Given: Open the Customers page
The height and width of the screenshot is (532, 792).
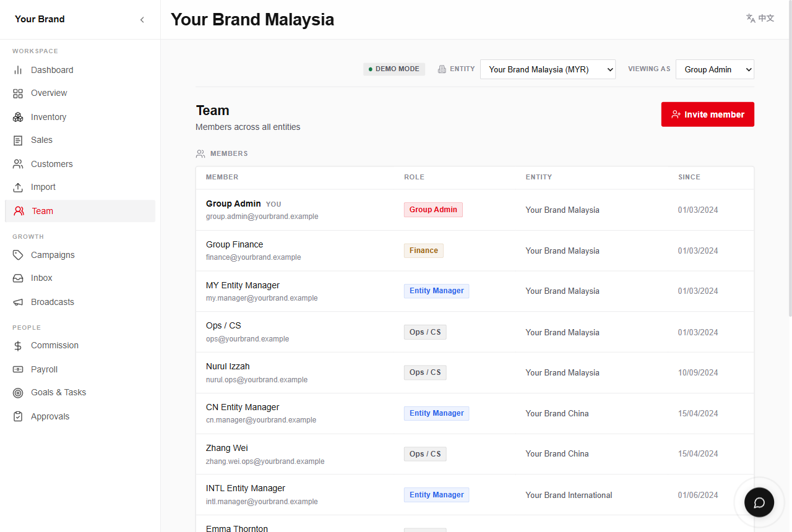Looking at the screenshot, I should coord(80,164).
